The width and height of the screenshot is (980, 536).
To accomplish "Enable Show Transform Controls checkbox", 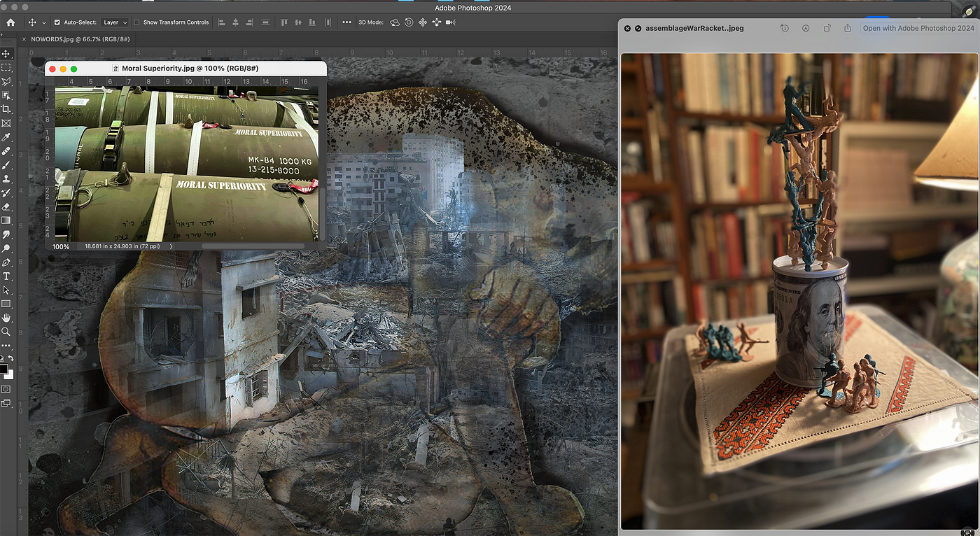I will [136, 22].
